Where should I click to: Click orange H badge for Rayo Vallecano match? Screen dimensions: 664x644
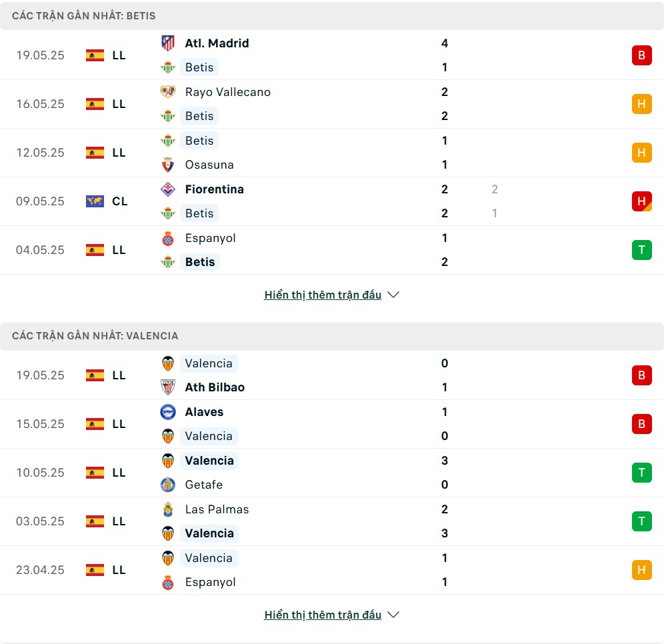[641, 104]
